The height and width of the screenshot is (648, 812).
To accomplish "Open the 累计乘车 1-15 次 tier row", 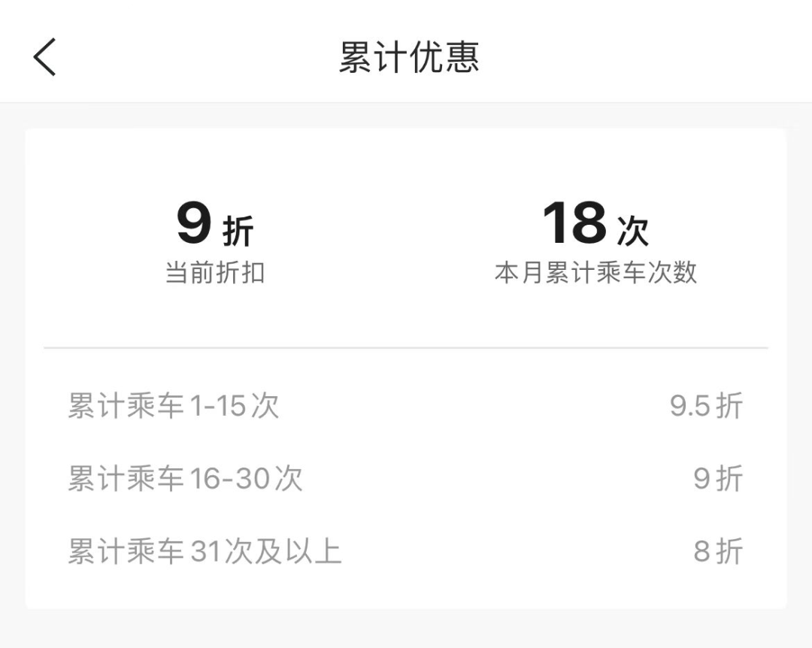I will tap(174, 407).
